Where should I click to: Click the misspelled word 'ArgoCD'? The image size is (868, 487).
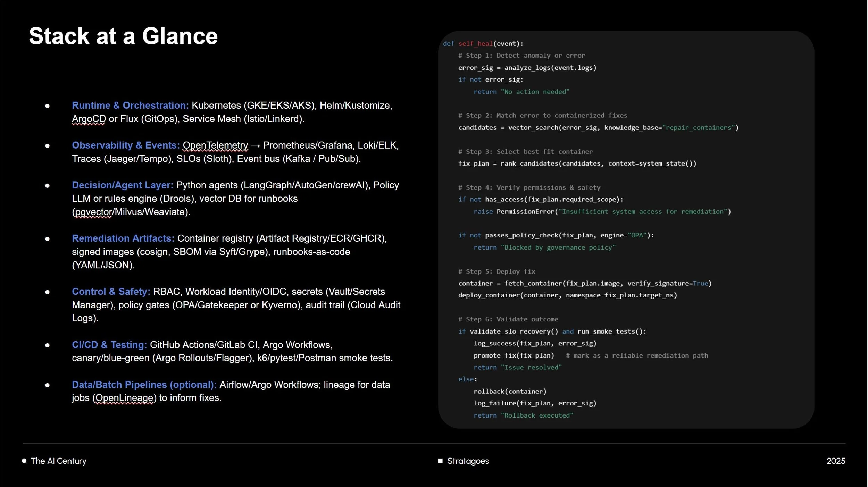[x=89, y=119]
